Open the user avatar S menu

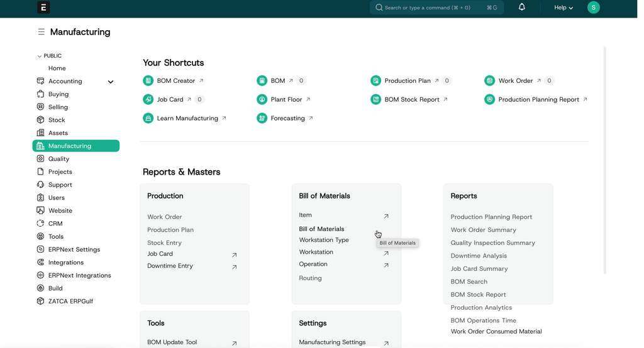coord(594,8)
